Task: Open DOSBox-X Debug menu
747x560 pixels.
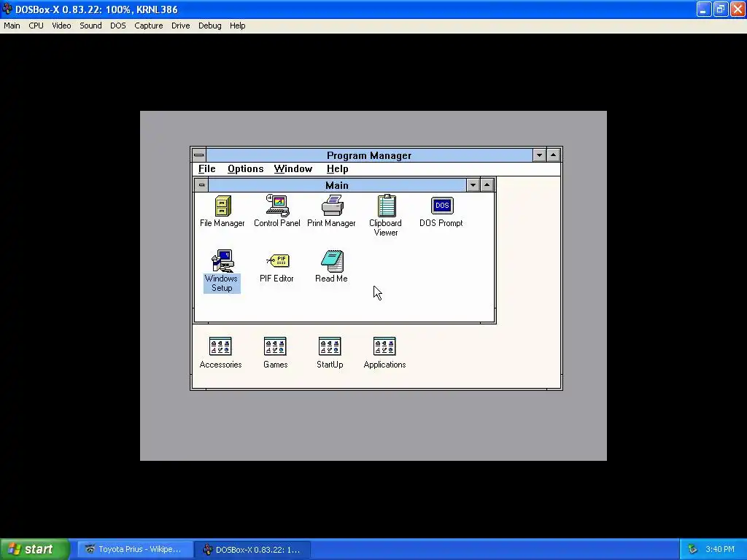Action: [210, 26]
